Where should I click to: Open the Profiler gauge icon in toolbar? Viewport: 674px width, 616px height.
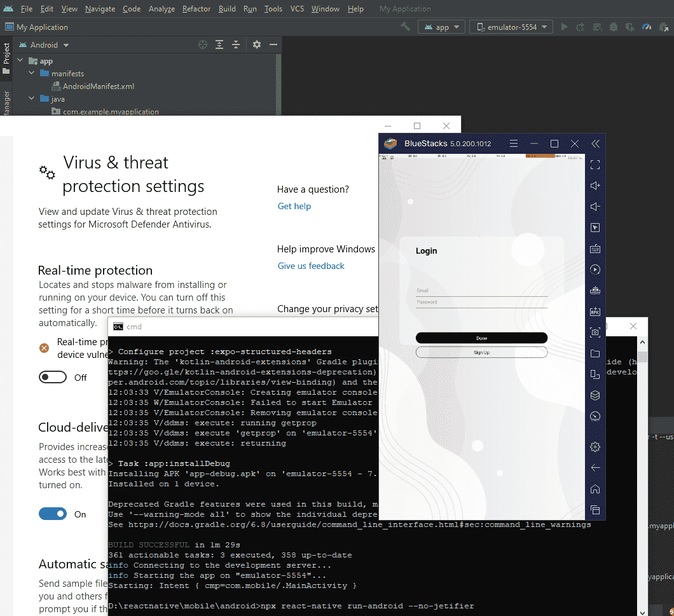coord(647,27)
